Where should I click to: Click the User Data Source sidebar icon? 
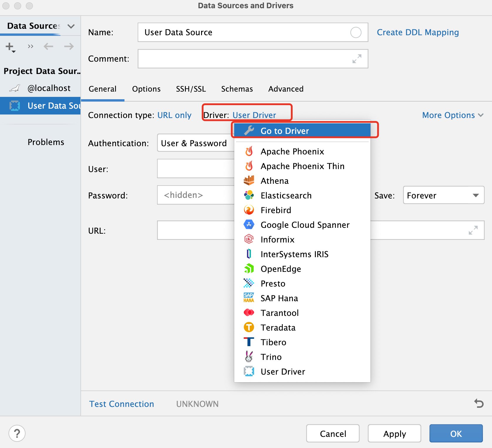(15, 106)
